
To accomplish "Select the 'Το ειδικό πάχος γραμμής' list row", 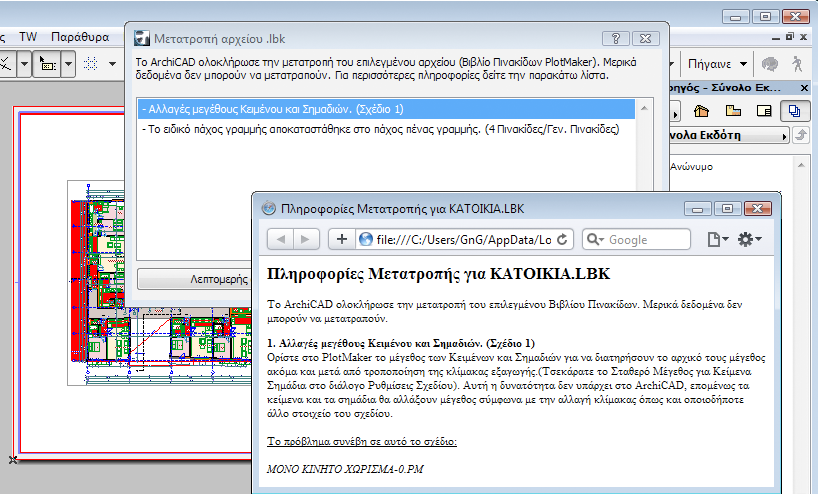I will (x=386, y=129).
